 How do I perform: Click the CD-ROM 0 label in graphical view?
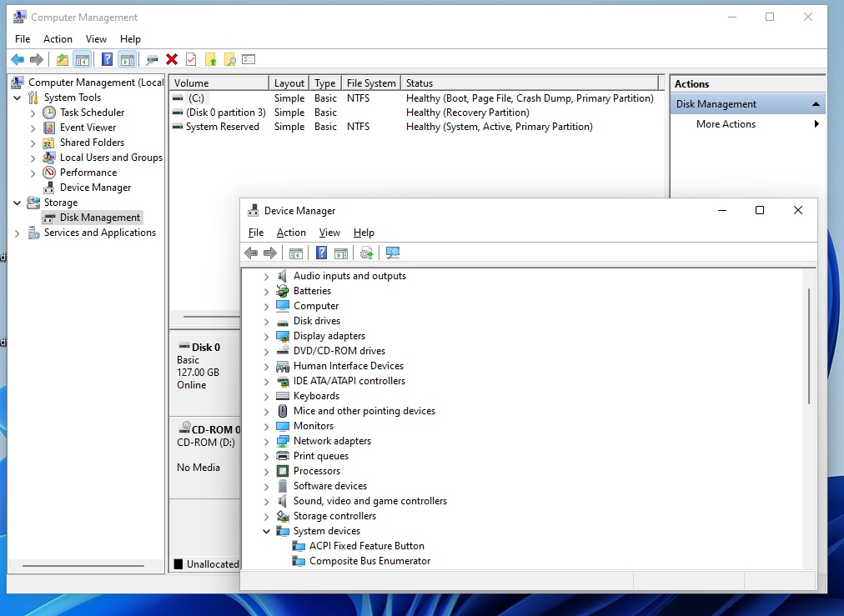(x=216, y=430)
